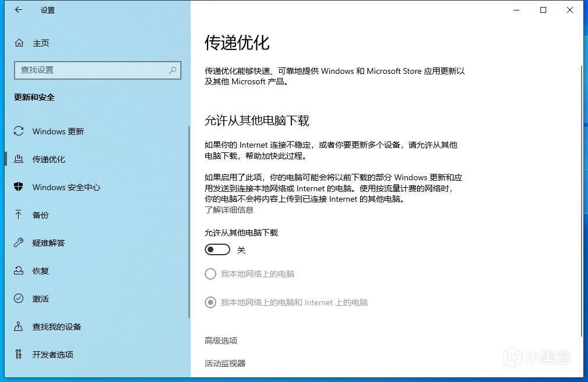Minimize the Settings window
The image size is (588, 382).
[x=516, y=10]
